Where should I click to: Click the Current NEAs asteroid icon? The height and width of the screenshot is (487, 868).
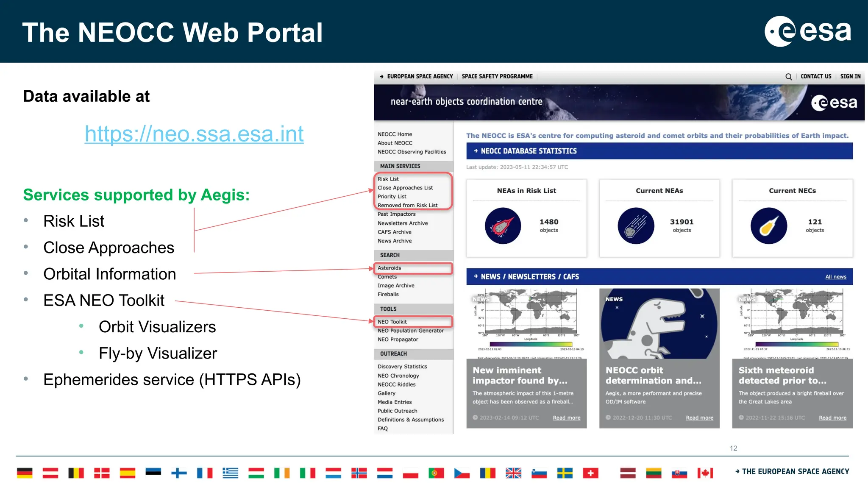(x=636, y=226)
